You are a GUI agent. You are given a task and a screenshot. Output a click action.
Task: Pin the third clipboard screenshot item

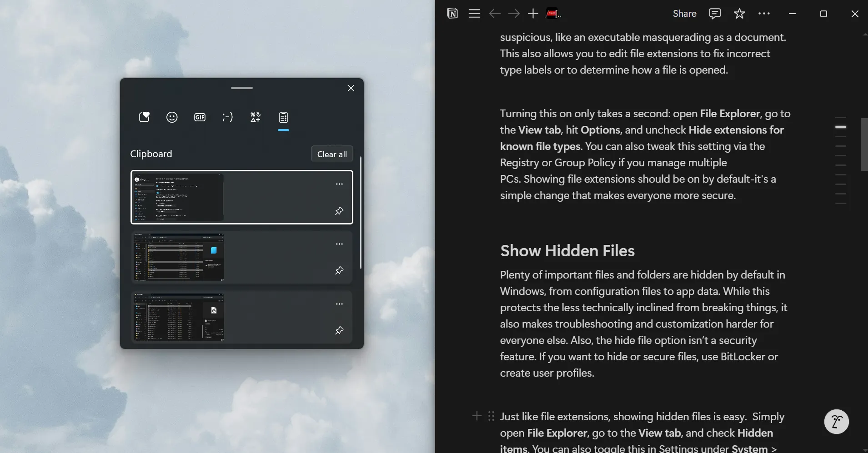(339, 331)
